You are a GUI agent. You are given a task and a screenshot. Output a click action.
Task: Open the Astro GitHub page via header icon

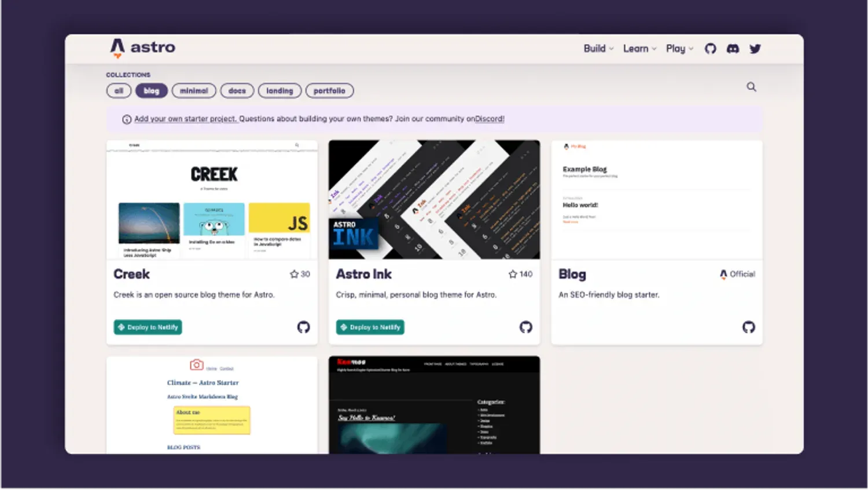(711, 49)
